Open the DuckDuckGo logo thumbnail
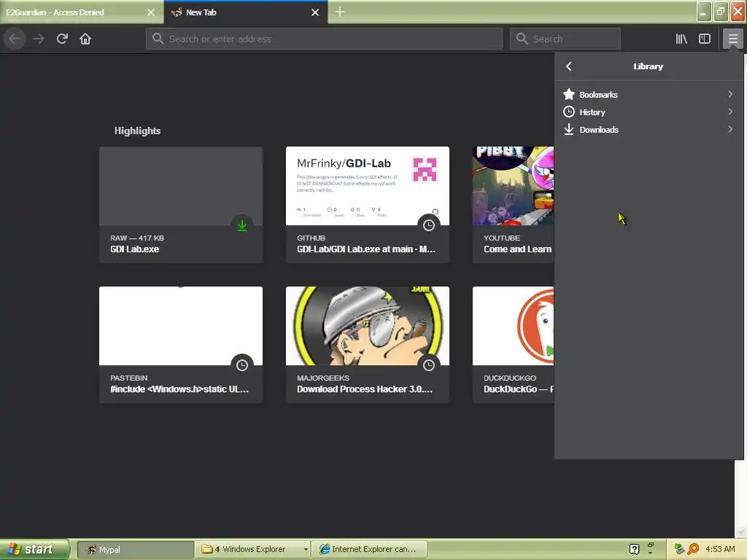 tap(513, 326)
